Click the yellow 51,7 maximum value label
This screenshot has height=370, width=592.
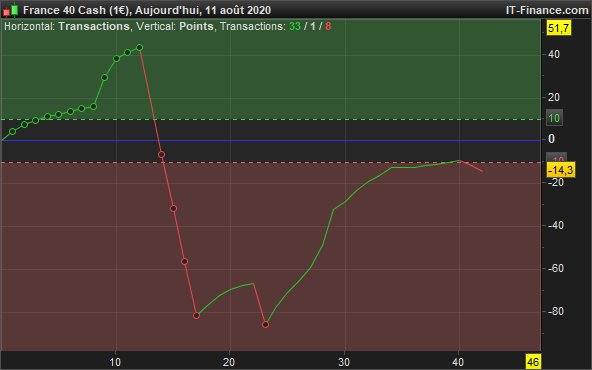(x=559, y=28)
